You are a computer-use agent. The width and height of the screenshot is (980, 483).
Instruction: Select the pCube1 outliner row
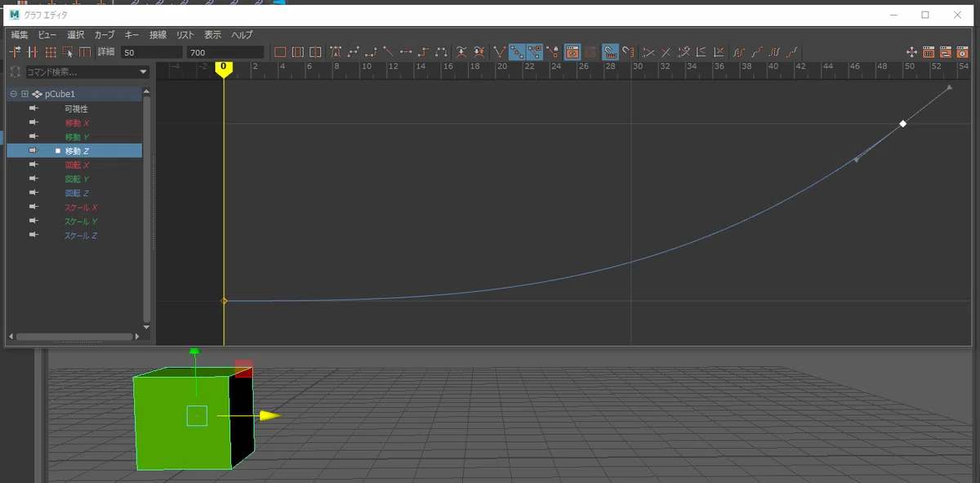[74, 94]
